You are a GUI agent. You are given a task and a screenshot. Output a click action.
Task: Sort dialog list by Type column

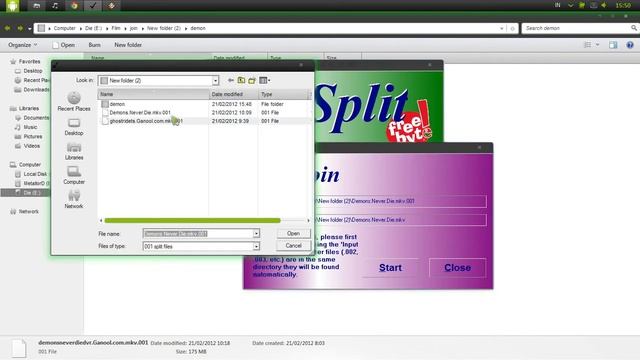click(283, 94)
